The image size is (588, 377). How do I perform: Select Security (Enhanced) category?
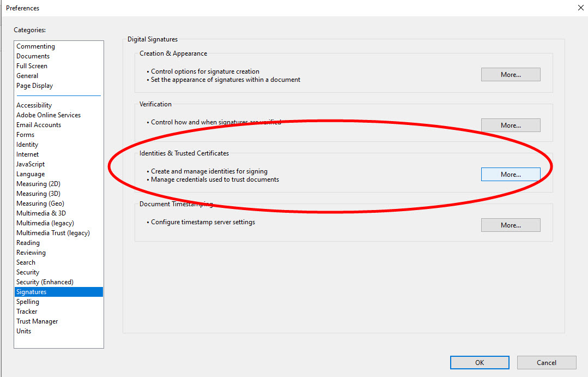coord(45,282)
